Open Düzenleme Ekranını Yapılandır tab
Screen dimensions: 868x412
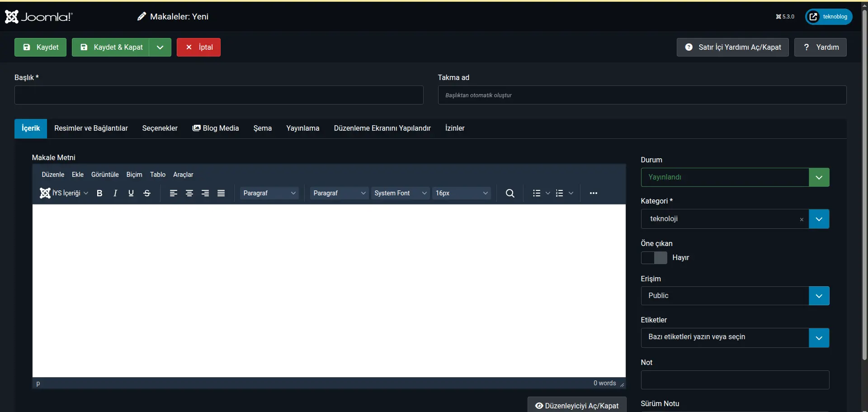tap(382, 128)
